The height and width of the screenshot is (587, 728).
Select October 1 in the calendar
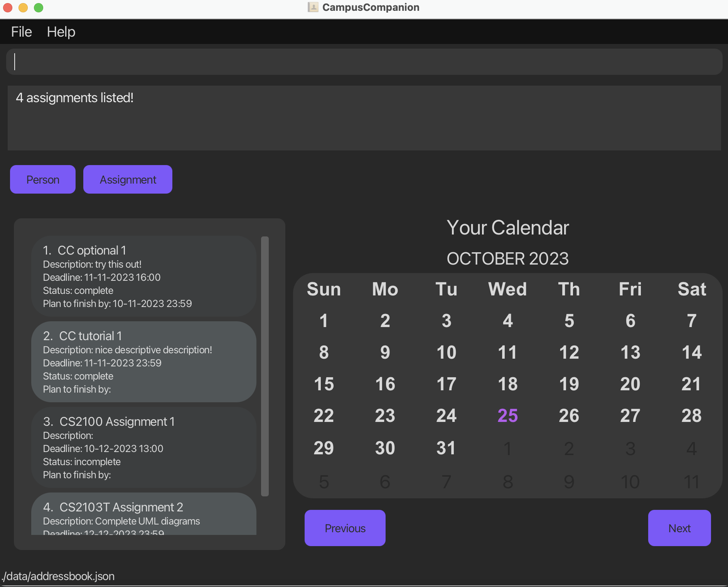click(x=324, y=320)
